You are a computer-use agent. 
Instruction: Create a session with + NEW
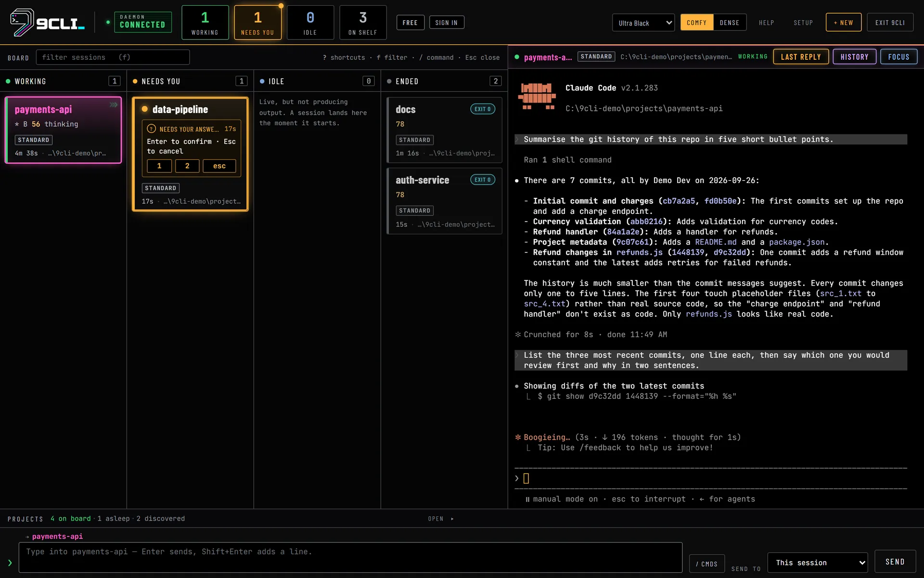843,23
